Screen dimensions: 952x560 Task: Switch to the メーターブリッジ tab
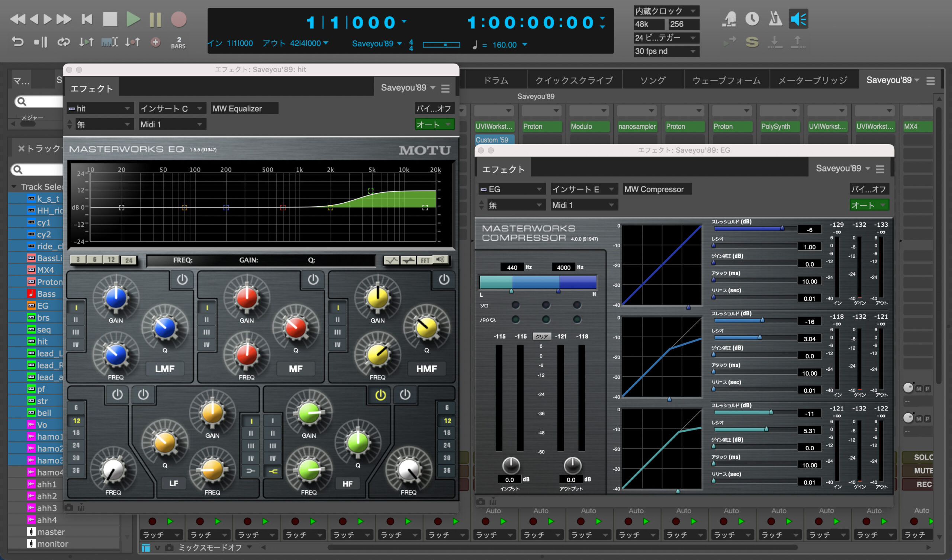(813, 80)
